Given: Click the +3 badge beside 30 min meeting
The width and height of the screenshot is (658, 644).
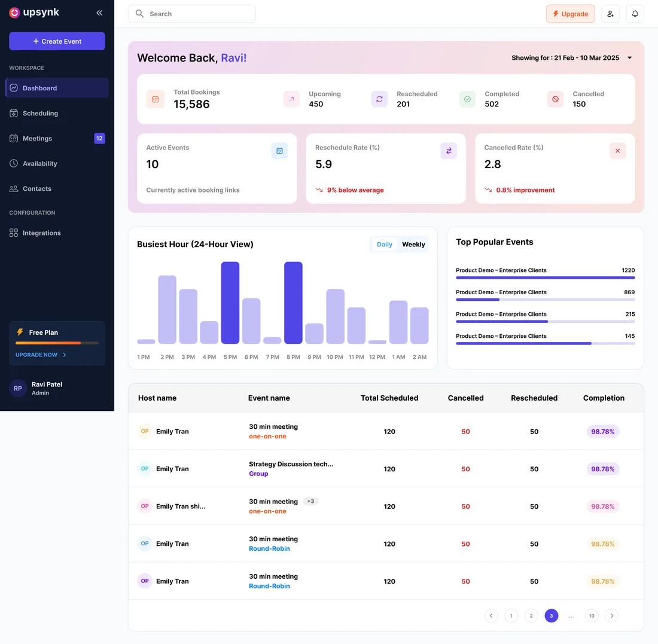Looking at the screenshot, I should coord(310,501).
